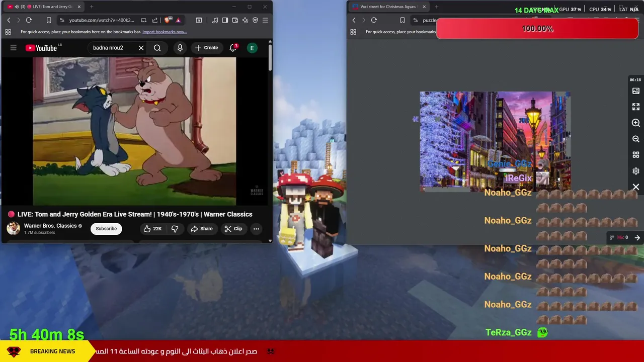Select the LIVE: Tom and Jerry tab
This screenshot has height=362, width=644.
point(43,7)
